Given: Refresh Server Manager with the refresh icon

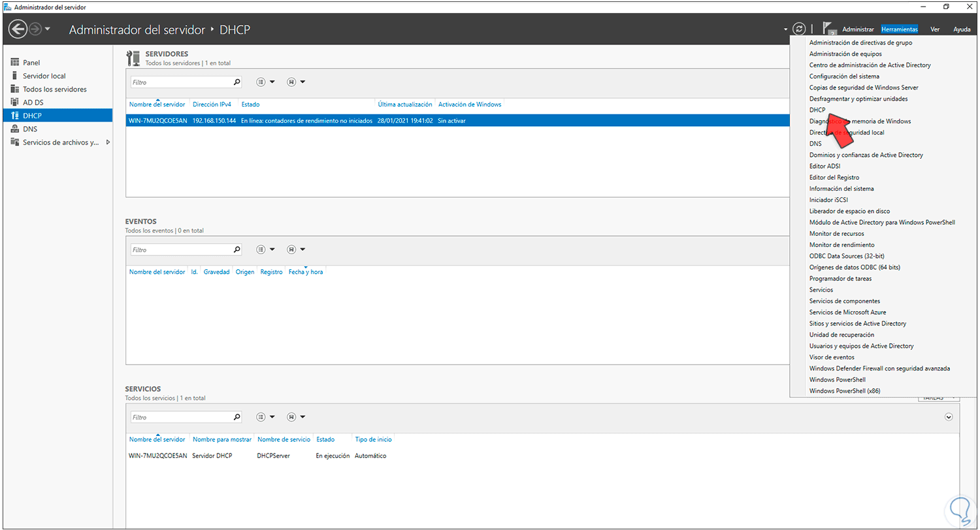Looking at the screenshot, I should (799, 29).
